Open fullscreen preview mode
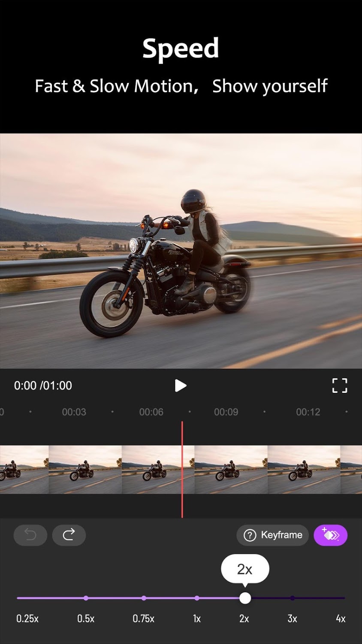Viewport: 362px width, 644px height. [340, 386]
